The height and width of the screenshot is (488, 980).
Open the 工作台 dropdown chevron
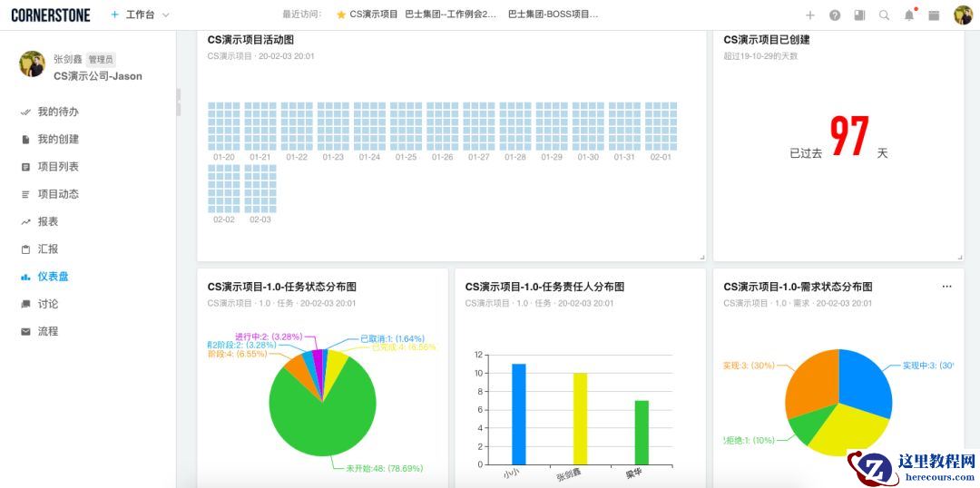[166, 15]
